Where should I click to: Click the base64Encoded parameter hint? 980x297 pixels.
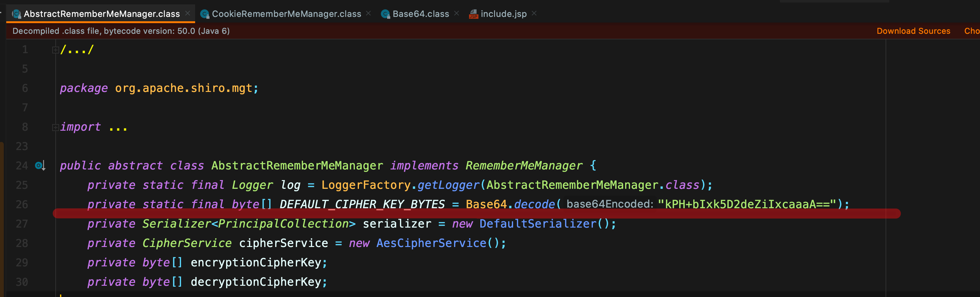click(x=609, y=204)
